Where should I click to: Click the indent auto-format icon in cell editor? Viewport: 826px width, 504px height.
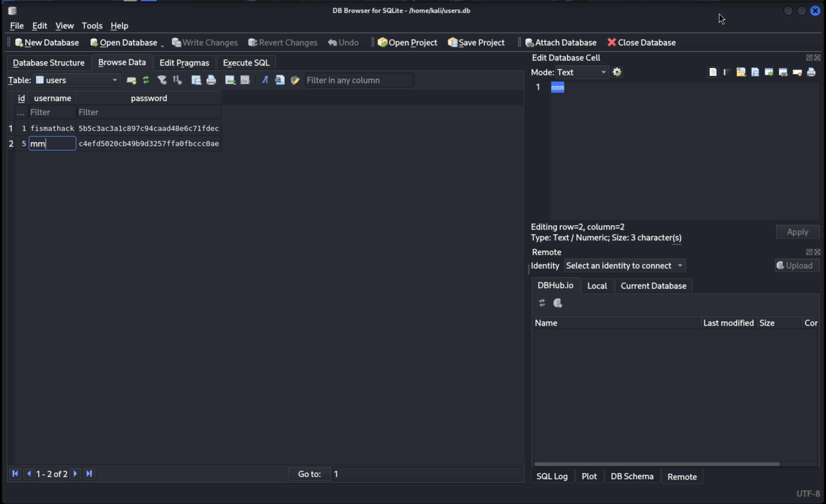tap(727, 72)
